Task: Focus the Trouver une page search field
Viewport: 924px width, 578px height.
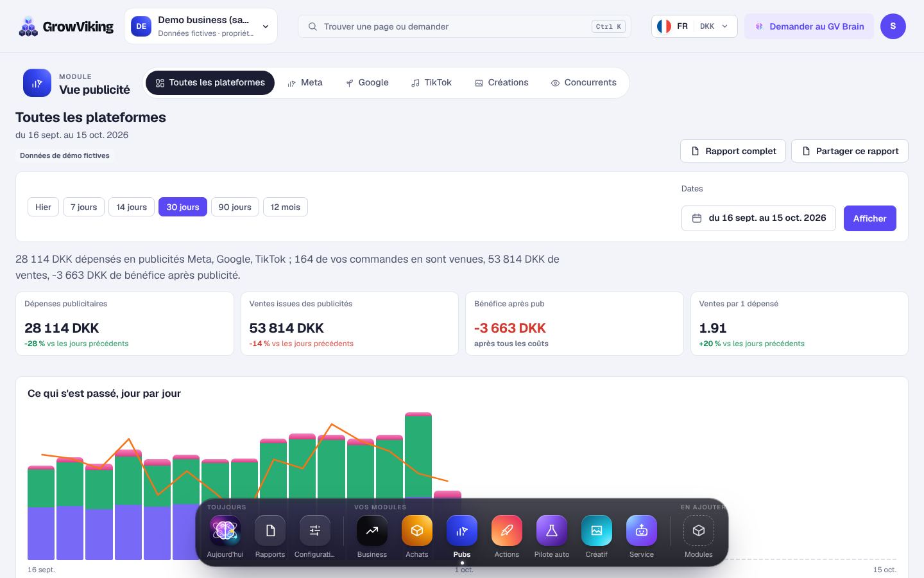Action: coord(465,26)
